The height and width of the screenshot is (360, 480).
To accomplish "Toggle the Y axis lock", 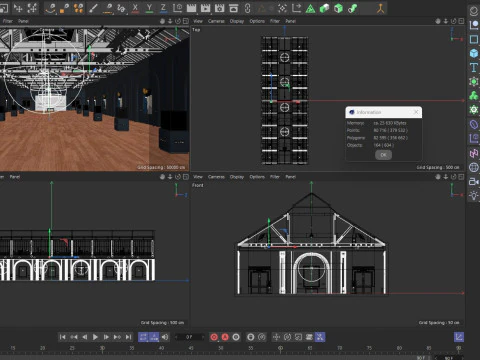I will 149,8.
